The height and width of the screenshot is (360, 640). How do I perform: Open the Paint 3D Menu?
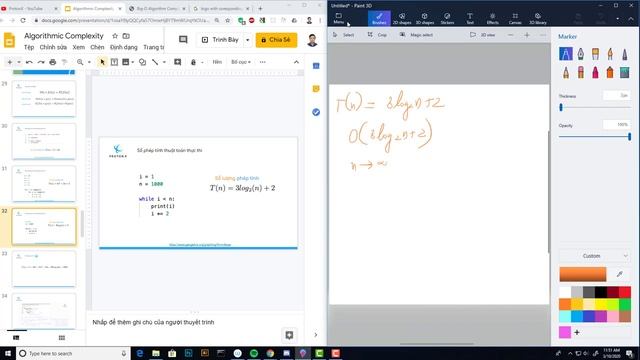click(x=339, y=18)
